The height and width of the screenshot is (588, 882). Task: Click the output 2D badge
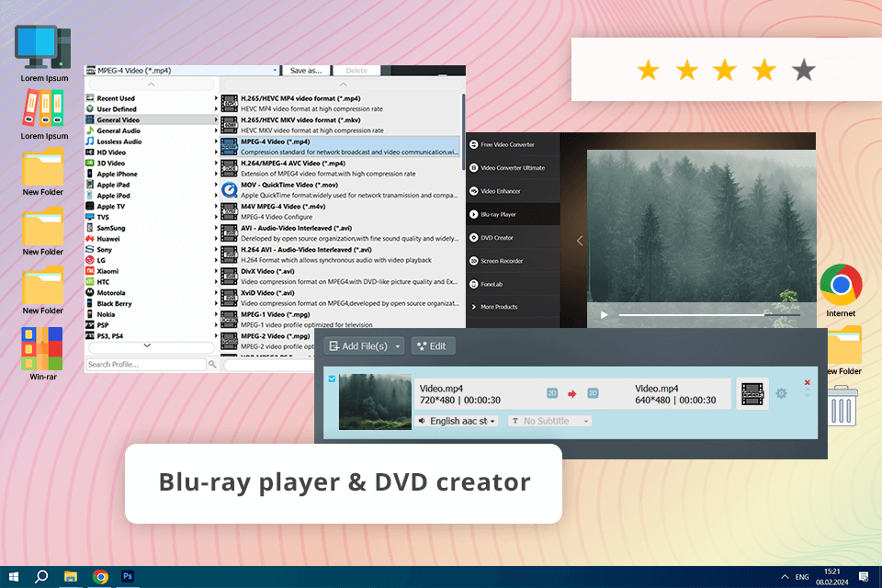pyautogui.click(x=593, y=393)
